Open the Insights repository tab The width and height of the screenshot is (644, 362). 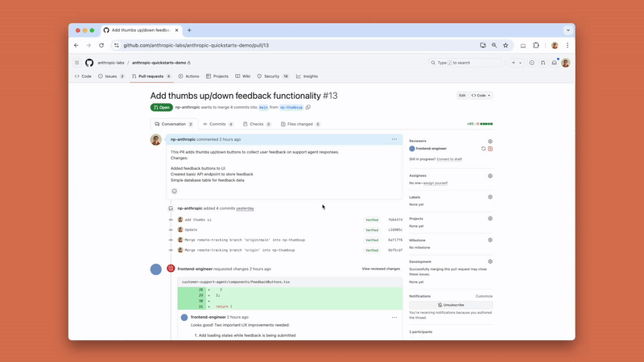[x=307, y=76]
